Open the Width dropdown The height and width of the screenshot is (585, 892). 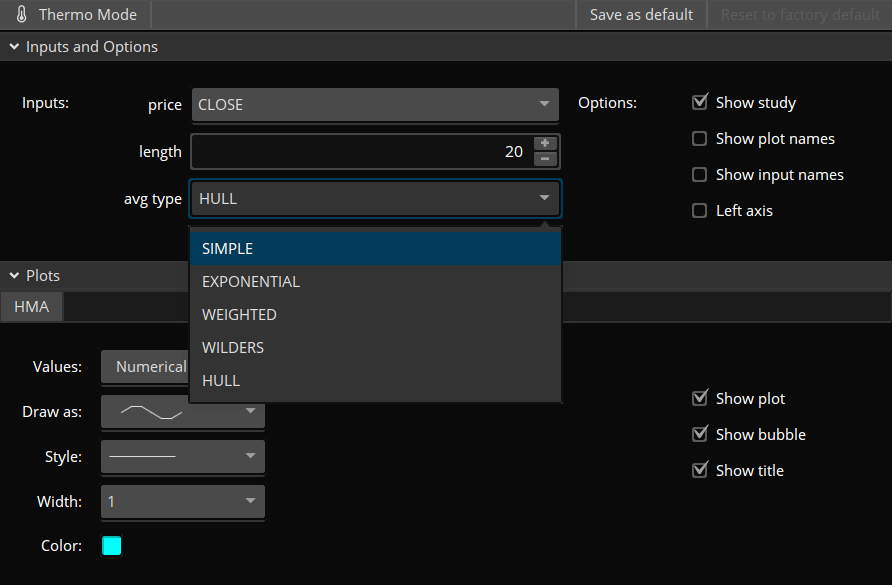183,501
